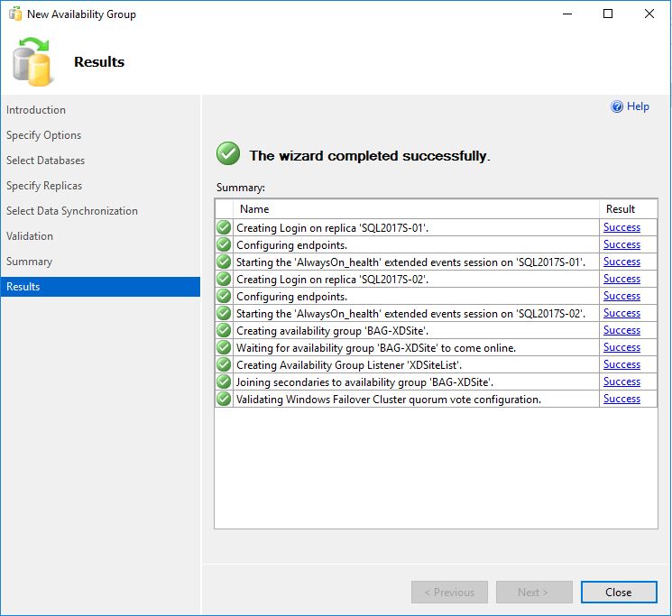Select row Creating availability group 'BAG-XDSite'
672x616 pixels.
[x=332, y=331]
